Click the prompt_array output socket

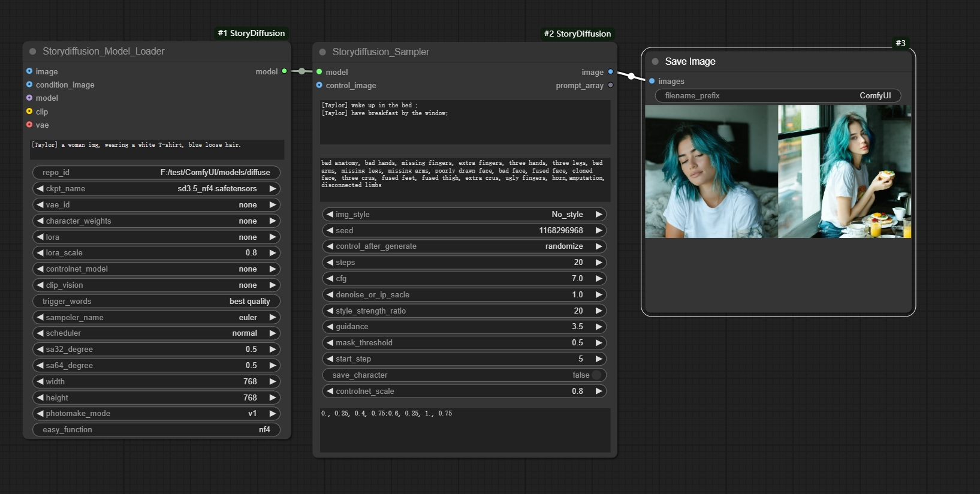(611, 85)
